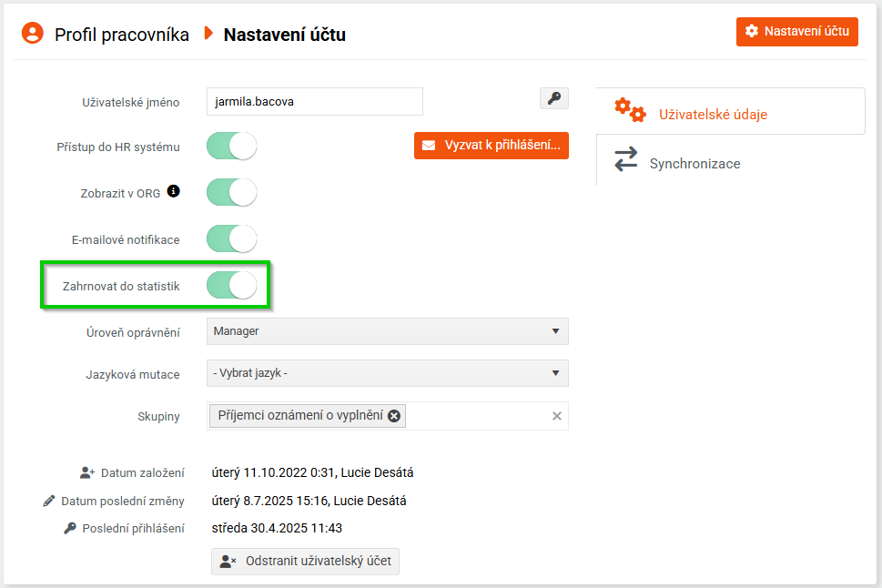Toggle Přístup do HR systému switch
This screenshot has width=882, height=588.
pos(232,147)
